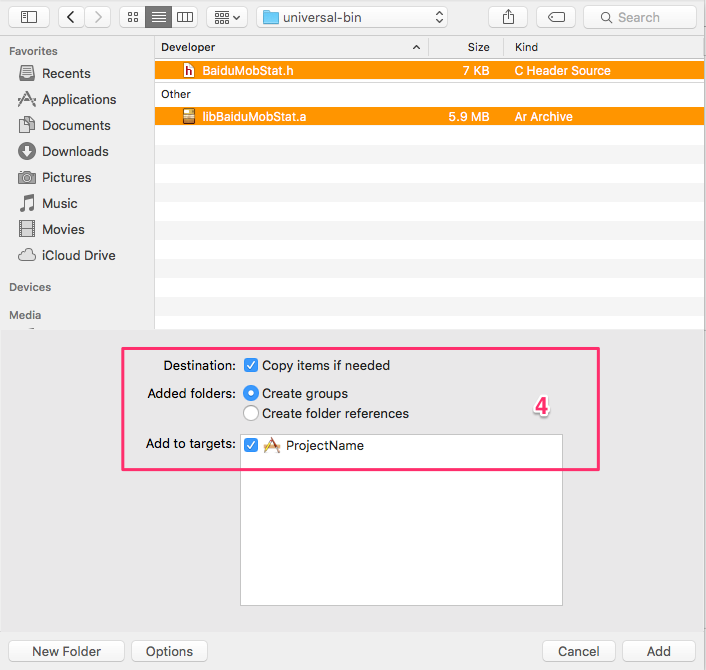The width and height of the screenshot is (706, 670).
Task: Click the BaiduMobStat.h header file icon
Action: pyautogui.click(x=189, y=71)
